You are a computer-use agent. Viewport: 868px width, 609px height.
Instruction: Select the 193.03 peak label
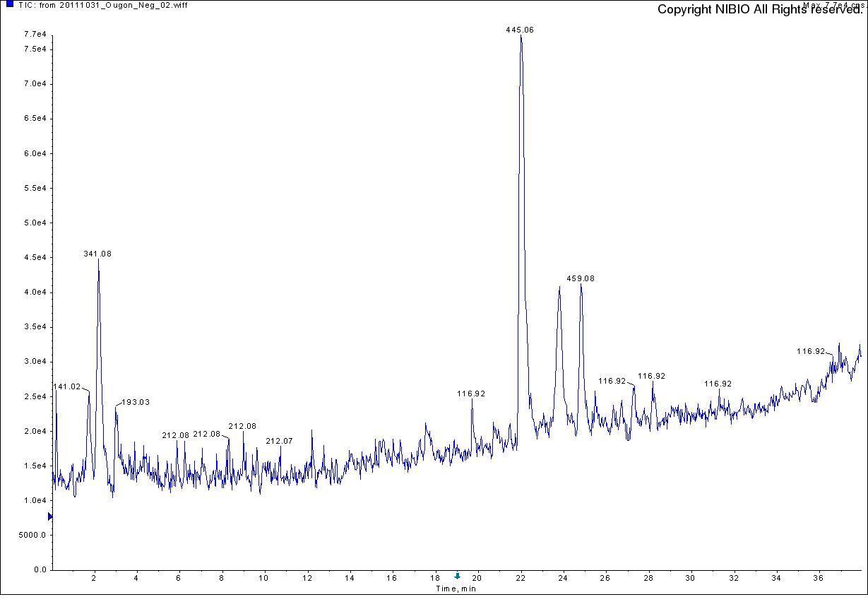[136, 402]
